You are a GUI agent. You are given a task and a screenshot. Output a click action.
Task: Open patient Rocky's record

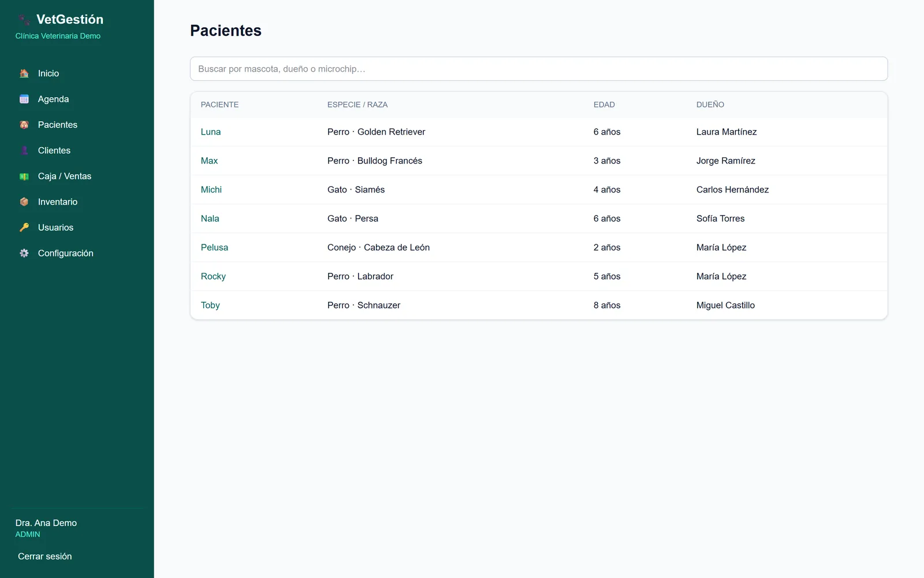[x=213, y=276]
